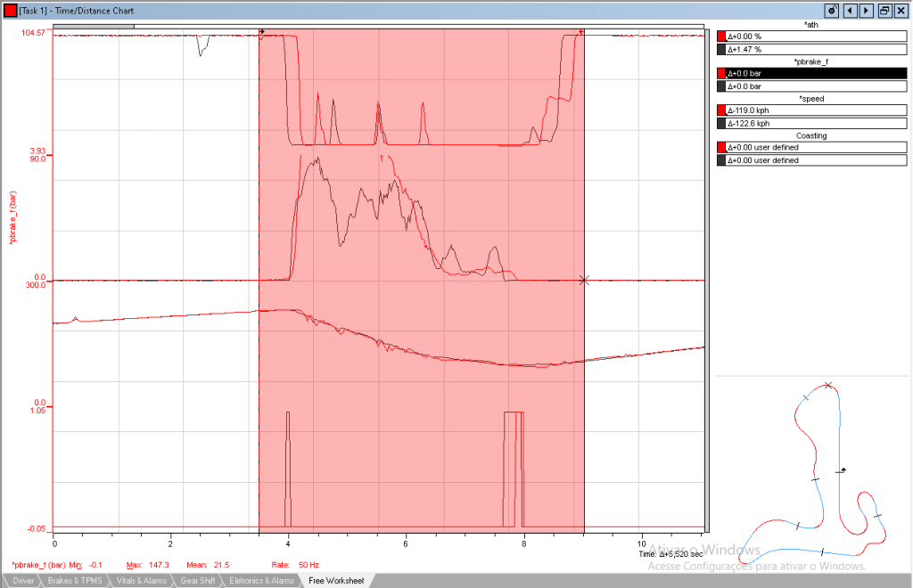Select the Δ+1.47 % ath value row
The height and width of the screenshot is (588, 913).
[x=817, y=49]
